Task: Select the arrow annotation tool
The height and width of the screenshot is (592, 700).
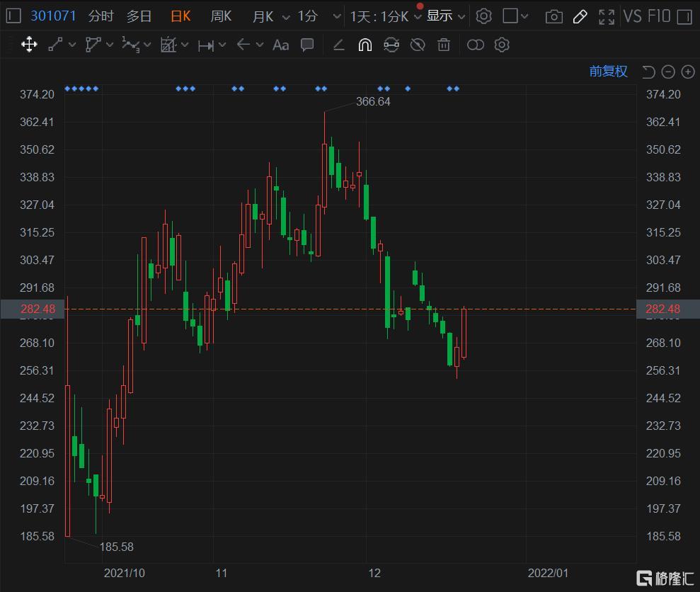Action: point(243,44)
